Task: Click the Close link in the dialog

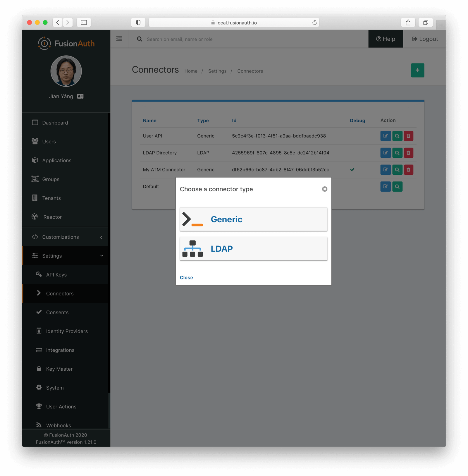Action: coord(186,277)
